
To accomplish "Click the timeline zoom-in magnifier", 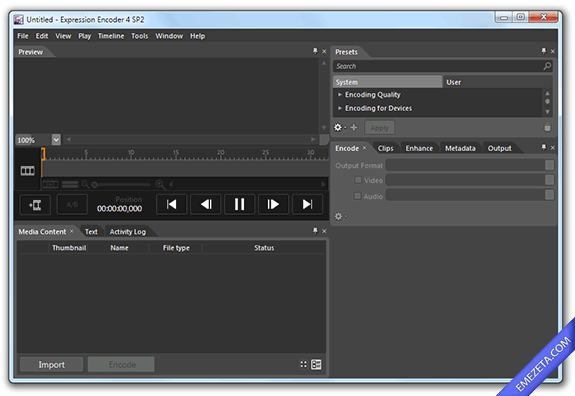I will 160,184.
